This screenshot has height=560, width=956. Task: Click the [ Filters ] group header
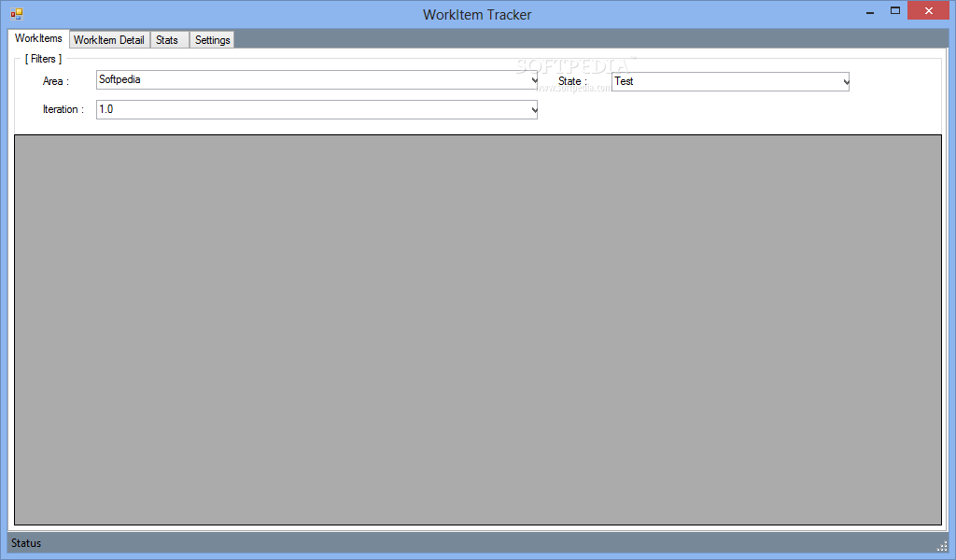[x=43, y=59]
